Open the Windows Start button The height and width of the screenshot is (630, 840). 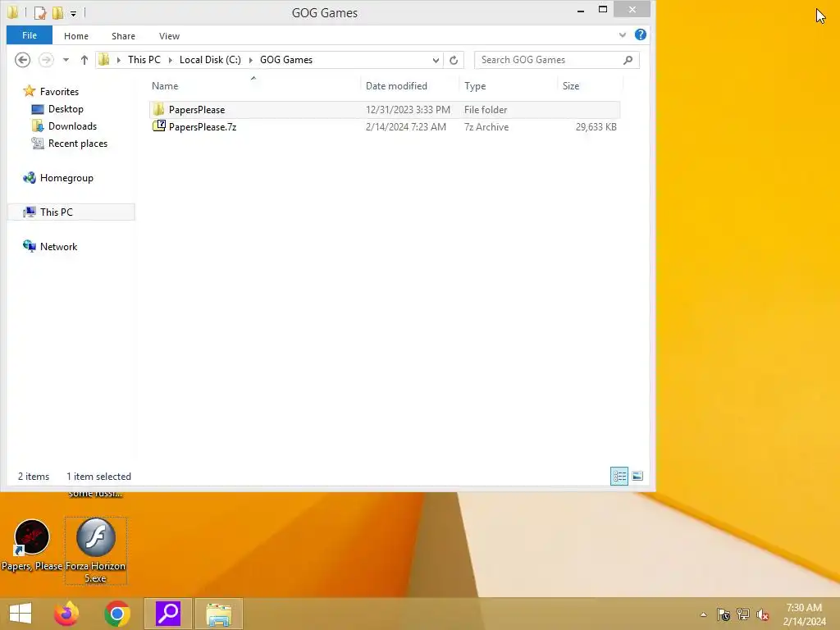click(x=21, y=614)
